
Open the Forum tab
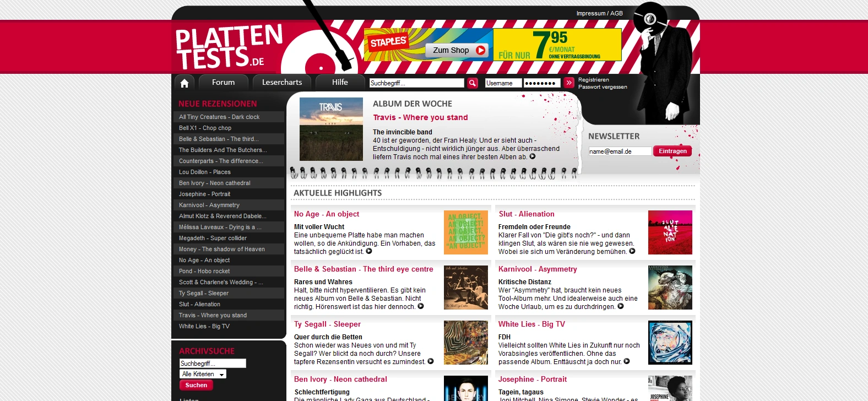(x=223, y=82)
